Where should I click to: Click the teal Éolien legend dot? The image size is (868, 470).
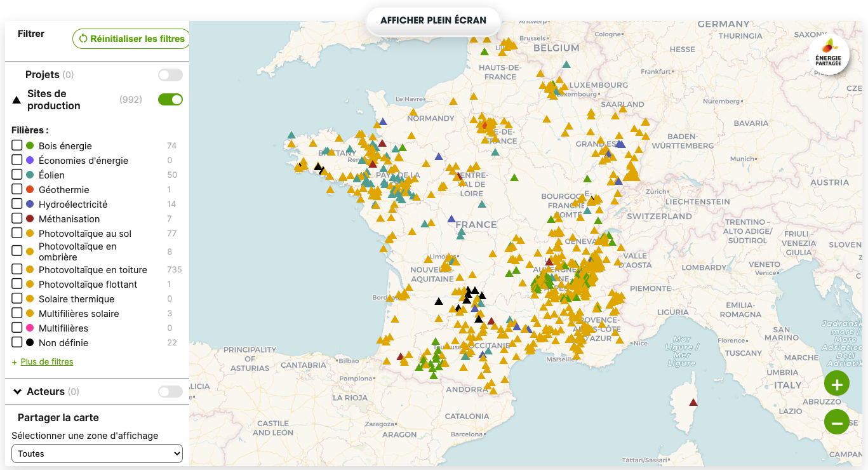coord(30,175)
